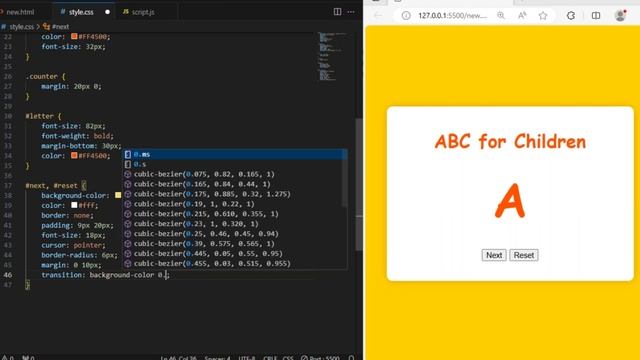Open white #fff color swatch on line 39
Image resolution: width=640 pixels, height=360 pixels.
[x=74, y=205]
